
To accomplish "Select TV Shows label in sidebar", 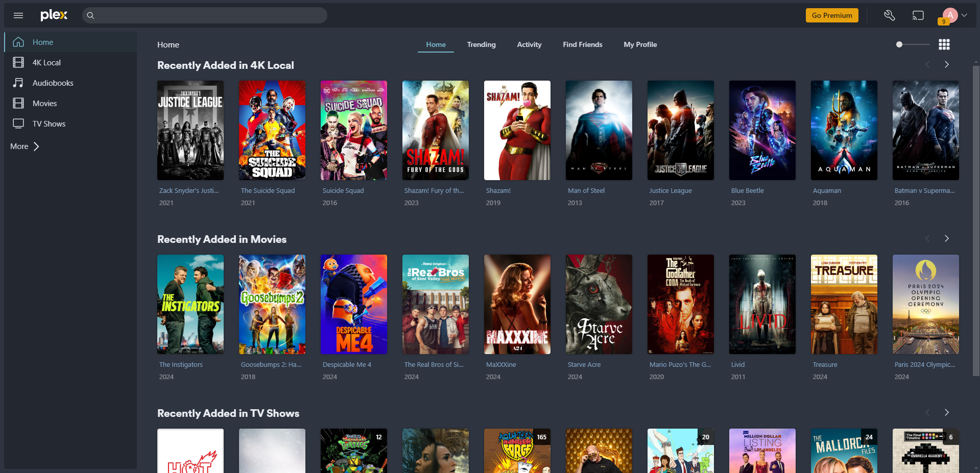I will pos(49,124).
